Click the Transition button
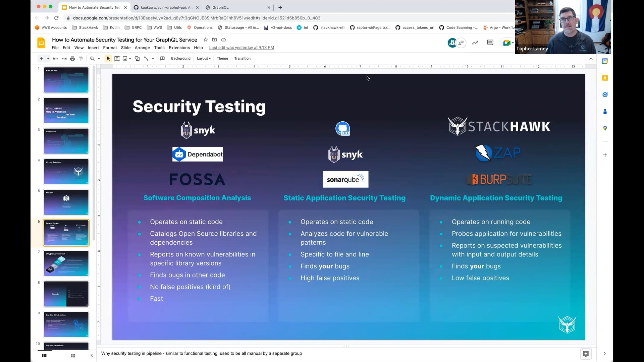The image size is (644, 362). 242,58
